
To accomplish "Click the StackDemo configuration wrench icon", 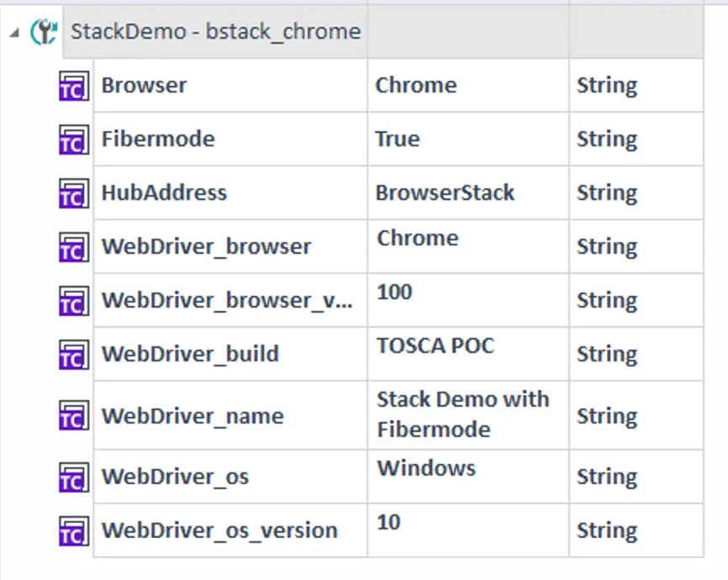I will (44, 32).
